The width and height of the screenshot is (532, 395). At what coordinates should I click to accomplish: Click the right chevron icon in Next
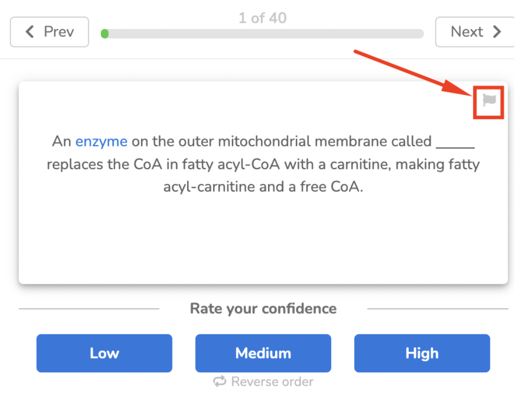pos(497,32)
